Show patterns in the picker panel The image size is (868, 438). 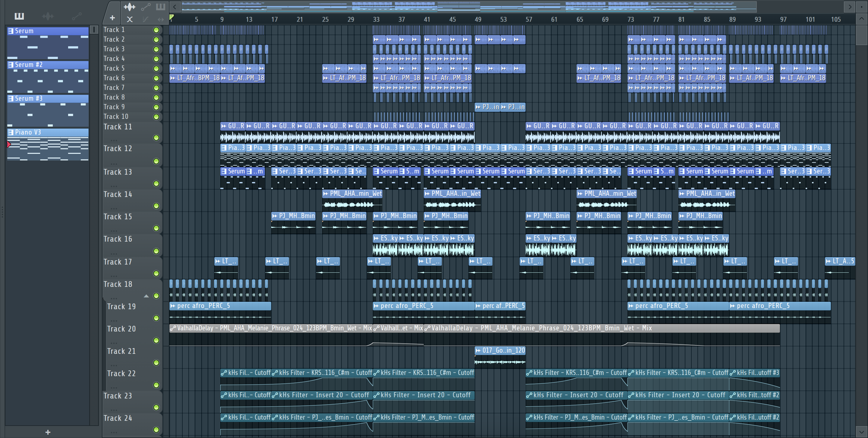(19, 16)
